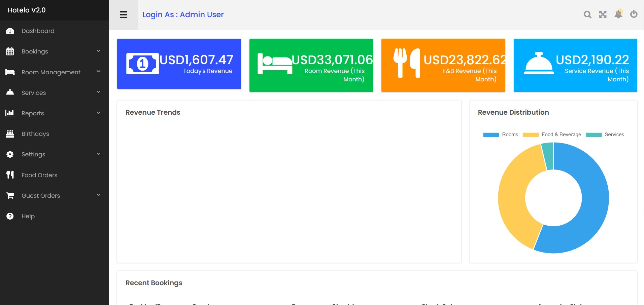Click the Dashboard gauge icon in sidebar

[10, 31]
